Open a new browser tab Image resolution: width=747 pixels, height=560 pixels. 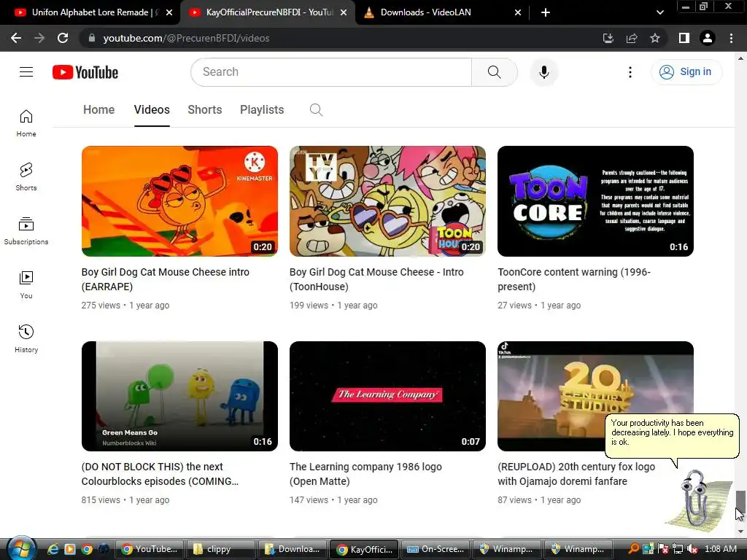[546, 12]
